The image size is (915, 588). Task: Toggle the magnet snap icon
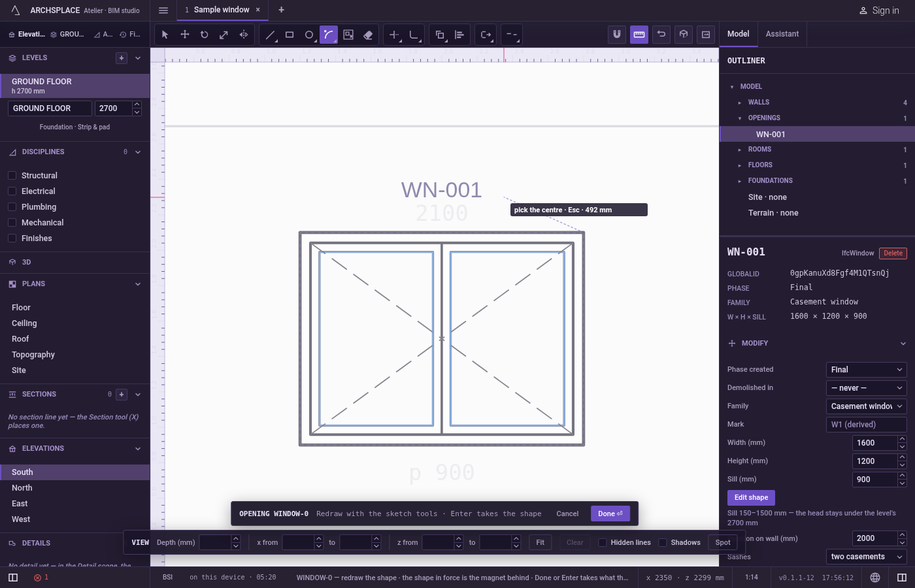point(617,35)
